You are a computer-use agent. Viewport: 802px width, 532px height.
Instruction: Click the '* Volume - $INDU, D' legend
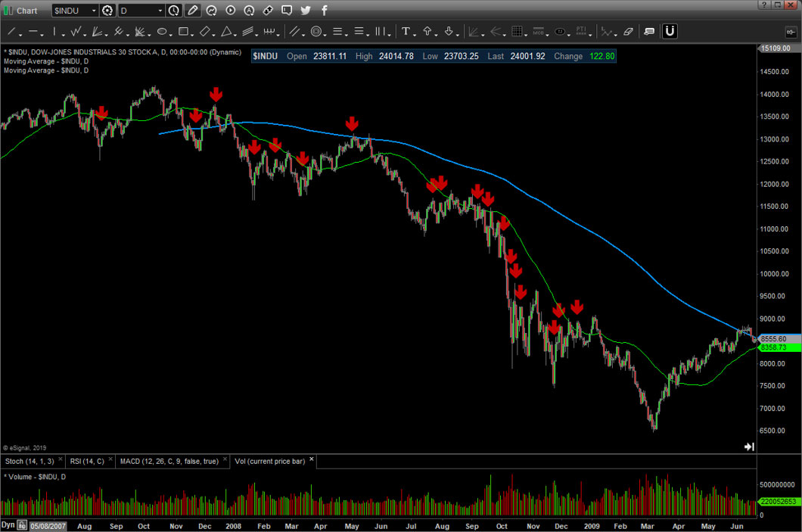pos(35,477)
